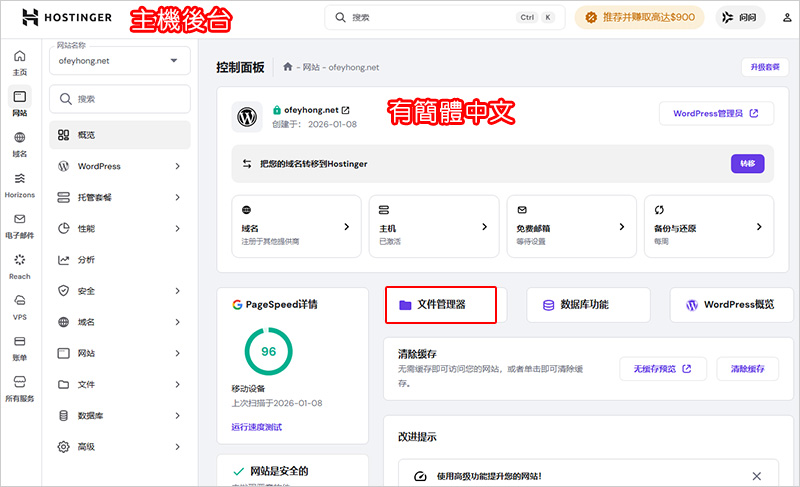Screen dimensions: 800x487
Task: Expand the 性能 performance menu section
Action: (119, 228)
